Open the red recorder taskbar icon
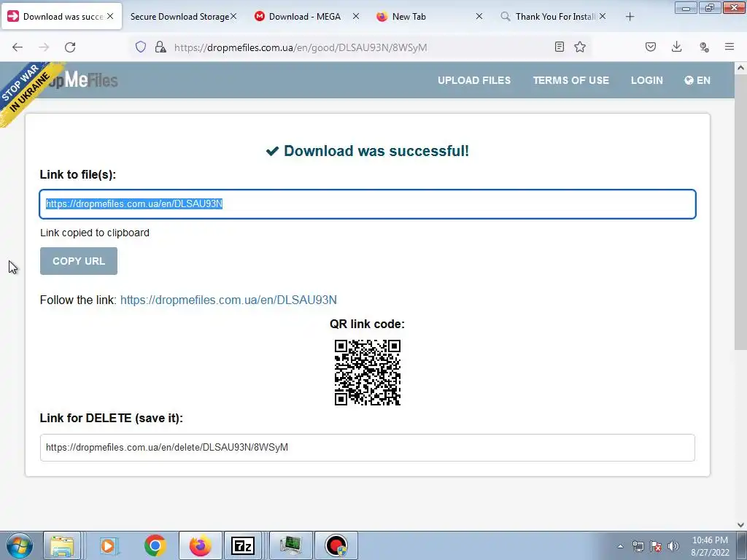The image size is (747, 560). click(336, 545)
